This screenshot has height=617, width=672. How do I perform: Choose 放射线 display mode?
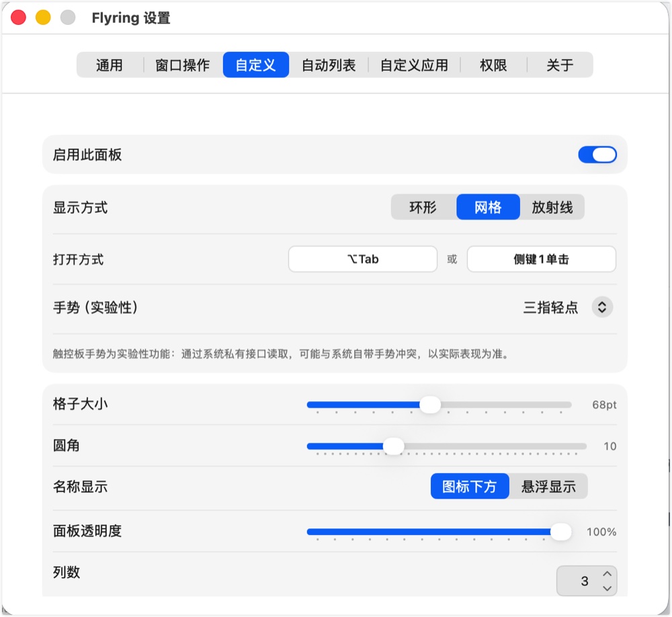[x=552, y=208]
